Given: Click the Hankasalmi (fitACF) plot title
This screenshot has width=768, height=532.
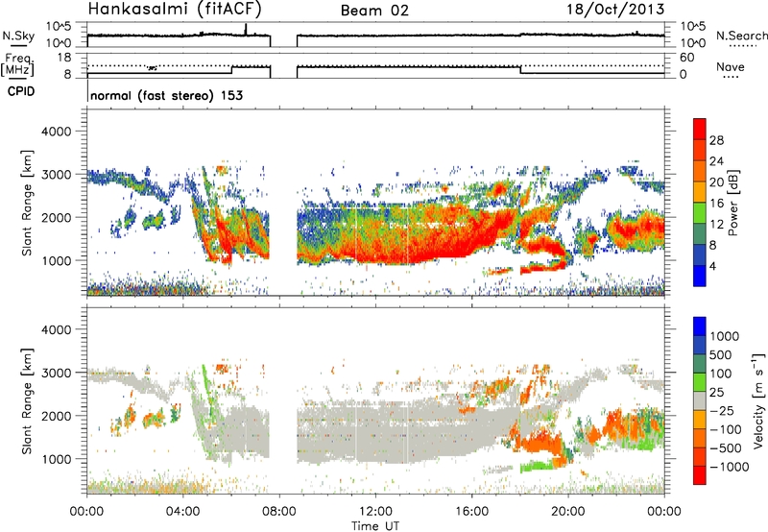Looking at the screenshot, I should (175, 9).
